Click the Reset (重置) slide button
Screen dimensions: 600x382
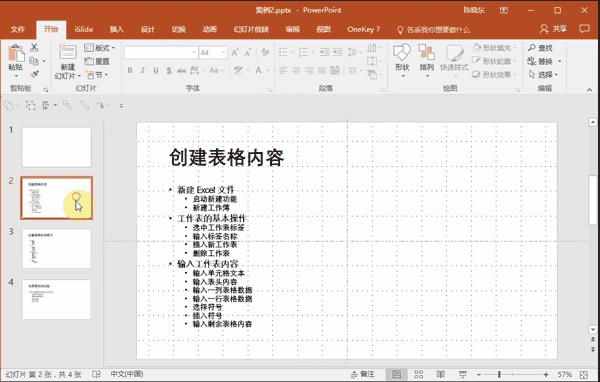97,61
